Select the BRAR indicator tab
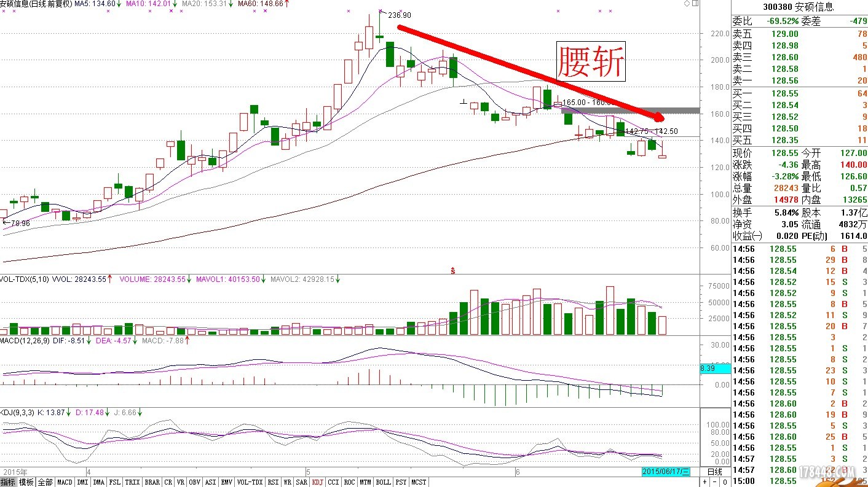 pos(152,482)
